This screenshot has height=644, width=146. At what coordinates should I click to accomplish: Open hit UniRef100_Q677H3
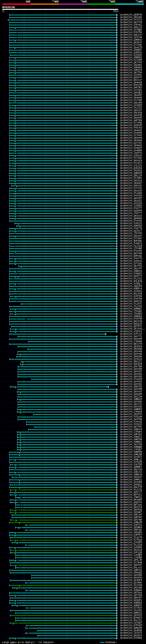point(131,63)
